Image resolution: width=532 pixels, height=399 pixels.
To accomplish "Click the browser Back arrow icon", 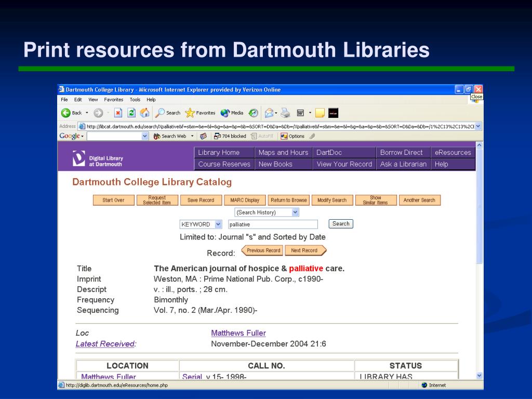I will (65, 113).
